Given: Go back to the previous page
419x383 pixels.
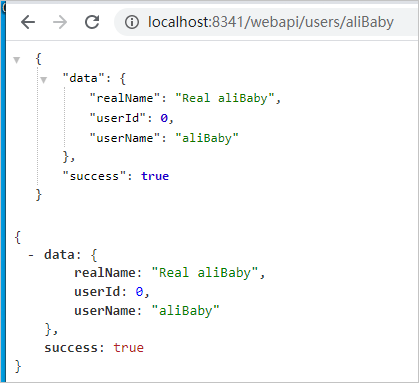Looking at the screenshot, I should [28, 22].
